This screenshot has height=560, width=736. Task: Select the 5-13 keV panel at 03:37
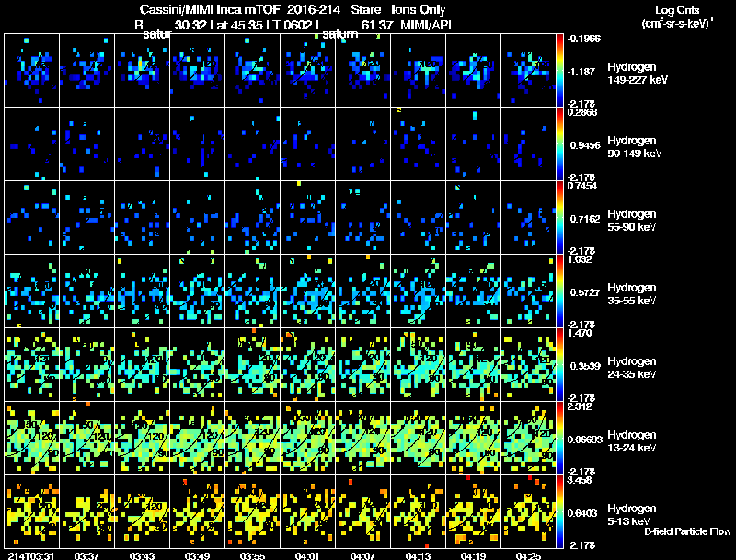(86, 512)
